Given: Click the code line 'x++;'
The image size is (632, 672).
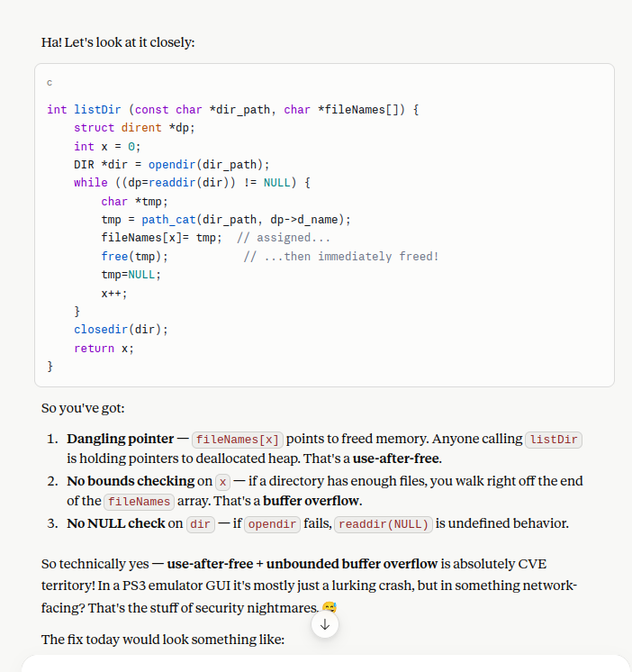Looking at the screenshot, I should click(x=114, y=293).
